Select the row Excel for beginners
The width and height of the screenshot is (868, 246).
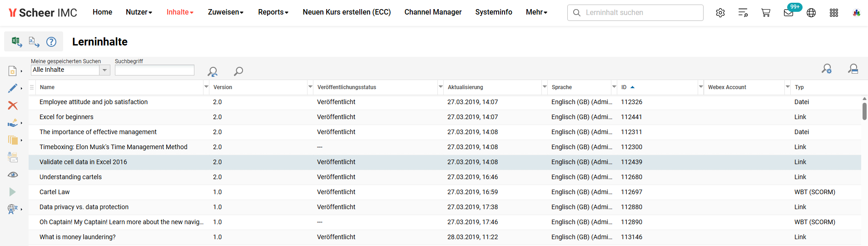pyautogui.click(x=445, y=117)
